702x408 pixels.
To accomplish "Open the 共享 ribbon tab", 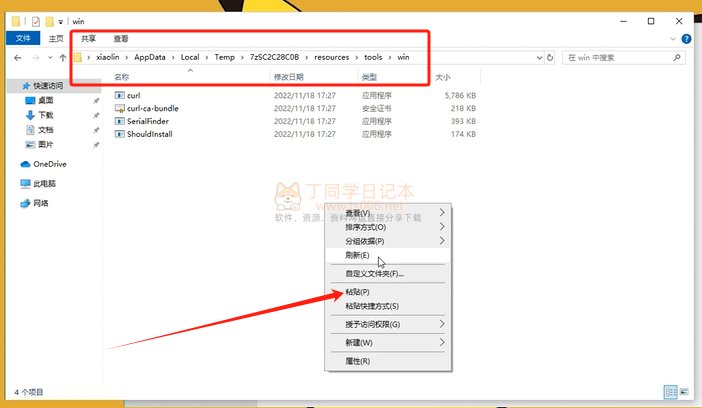I will (x=89, y=38).
